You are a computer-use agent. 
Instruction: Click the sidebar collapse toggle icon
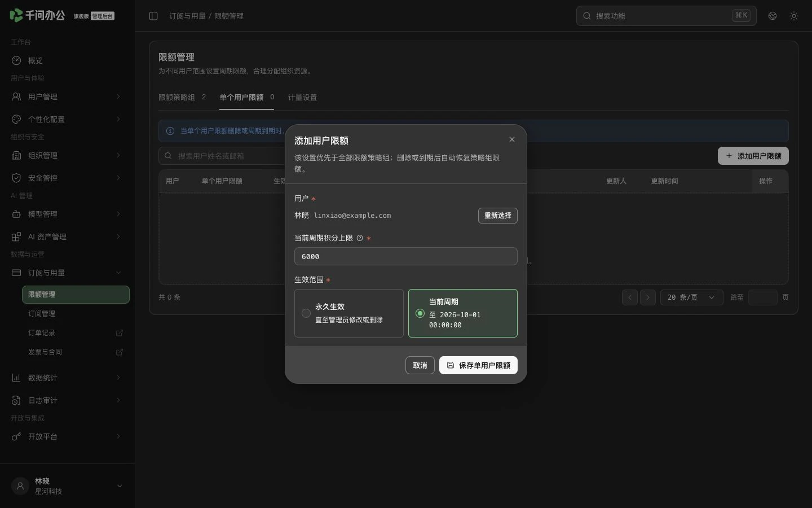point(153,16)
